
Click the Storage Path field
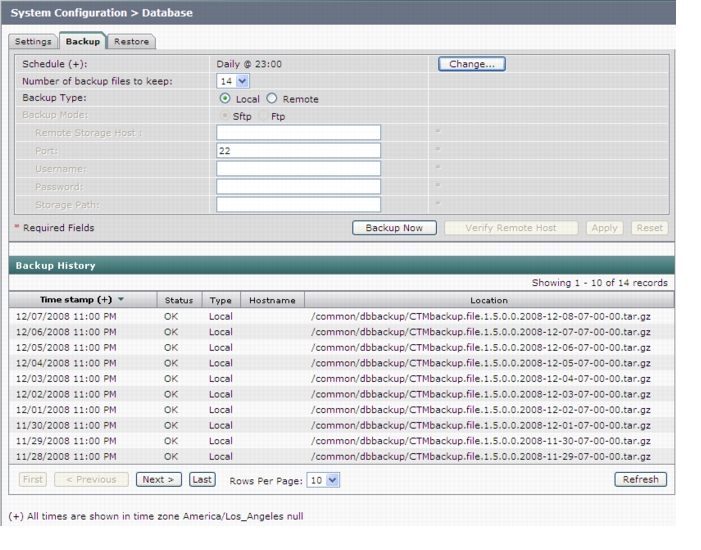point(299,204)
